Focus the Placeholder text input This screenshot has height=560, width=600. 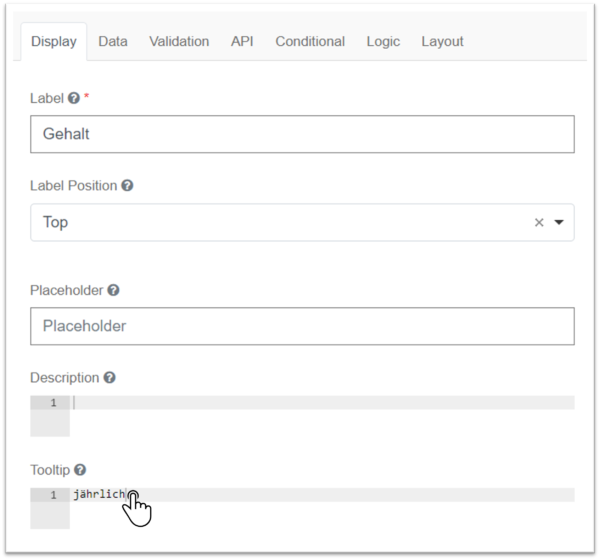(302, 326)
